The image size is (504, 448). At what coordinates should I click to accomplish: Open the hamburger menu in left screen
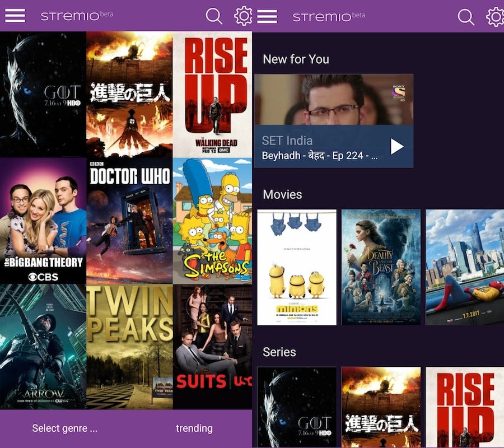tap(15, 16)
